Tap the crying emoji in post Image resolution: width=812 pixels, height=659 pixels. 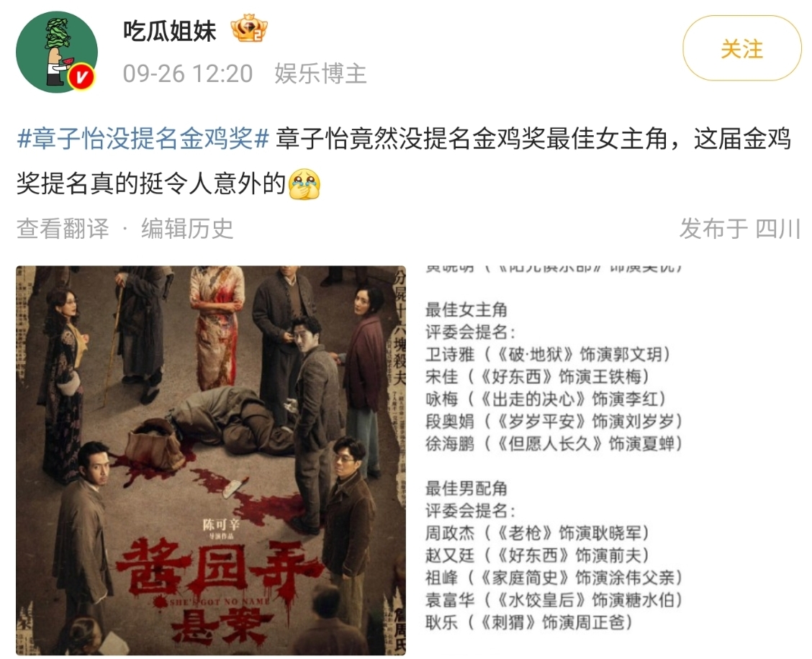point(304,183)
